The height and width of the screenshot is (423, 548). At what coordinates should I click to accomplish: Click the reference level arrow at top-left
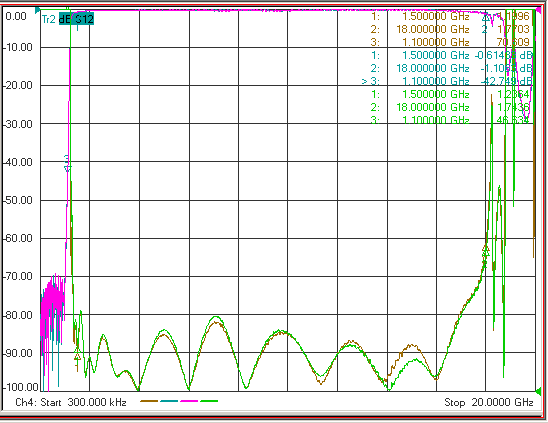tap(37, 10)
